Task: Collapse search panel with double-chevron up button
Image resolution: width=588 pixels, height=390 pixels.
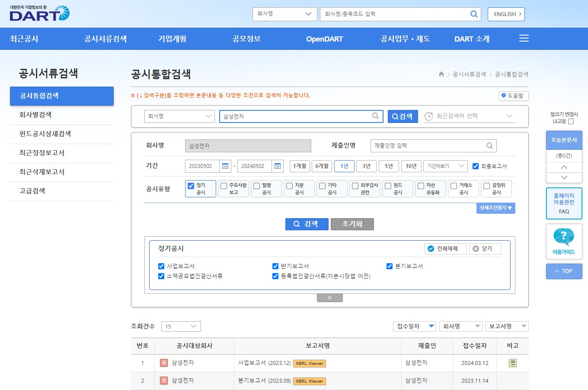Action: tap(330, 298)
